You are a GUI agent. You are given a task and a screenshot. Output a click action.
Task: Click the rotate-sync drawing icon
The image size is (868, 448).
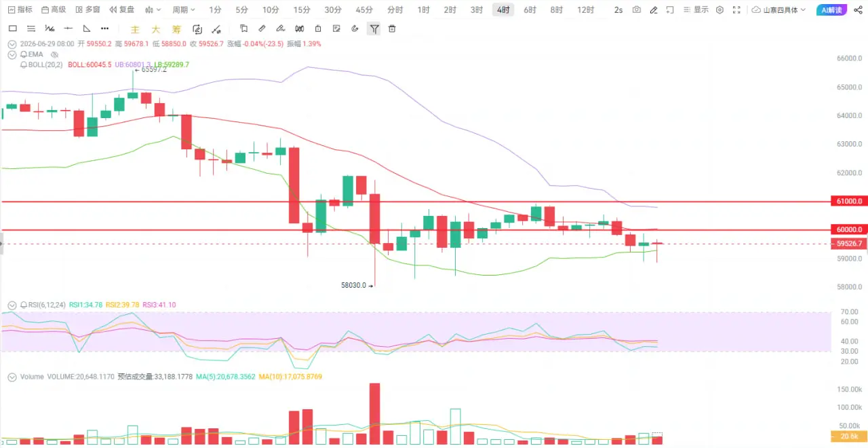coord(197,29)
